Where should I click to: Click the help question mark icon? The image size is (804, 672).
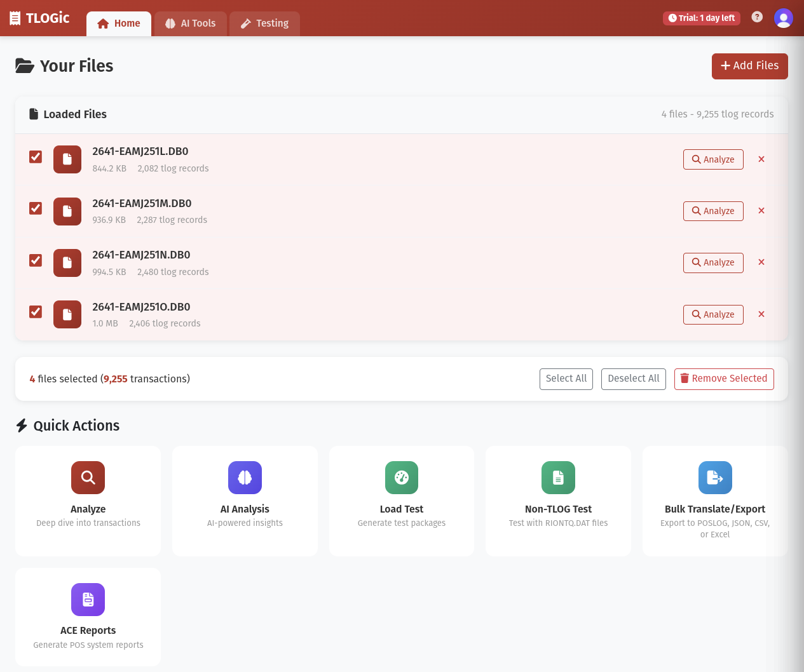757,17
